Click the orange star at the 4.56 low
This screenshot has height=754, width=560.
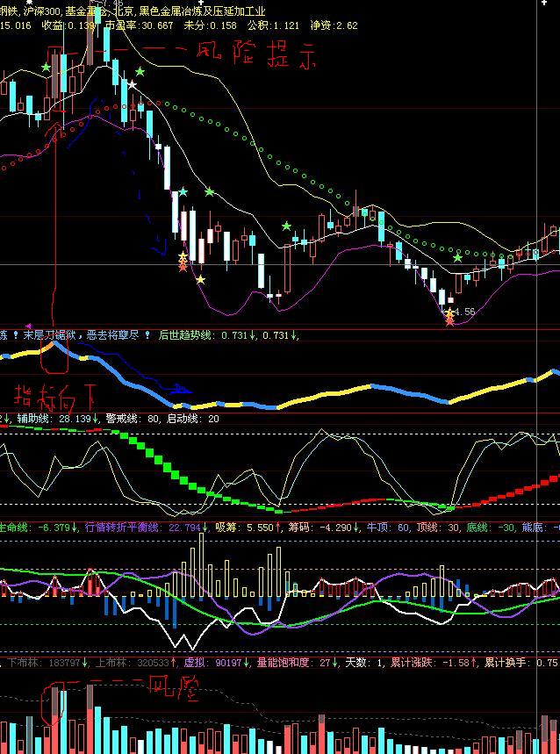450,320
